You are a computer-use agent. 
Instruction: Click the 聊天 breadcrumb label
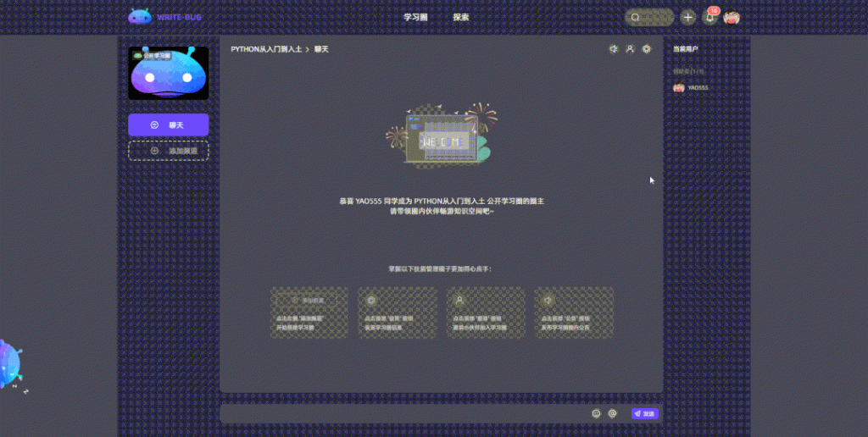point(321,49)
